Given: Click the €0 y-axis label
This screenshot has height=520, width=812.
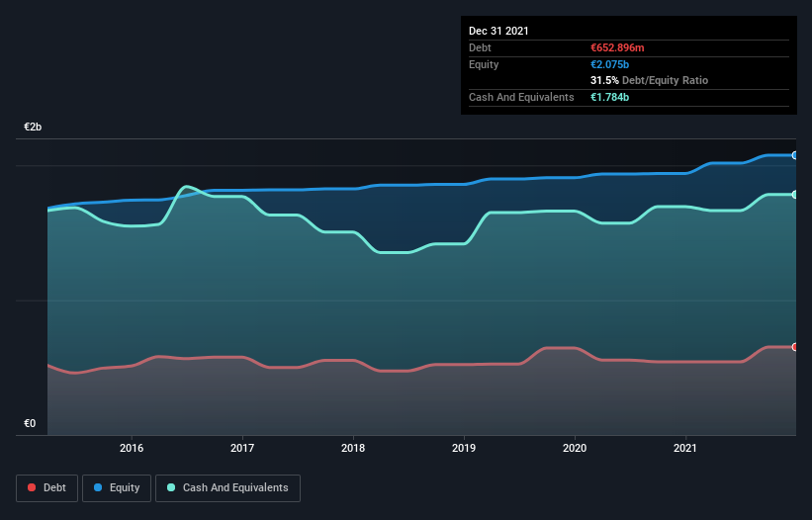Looking at the screenshot, I should 30,424.
